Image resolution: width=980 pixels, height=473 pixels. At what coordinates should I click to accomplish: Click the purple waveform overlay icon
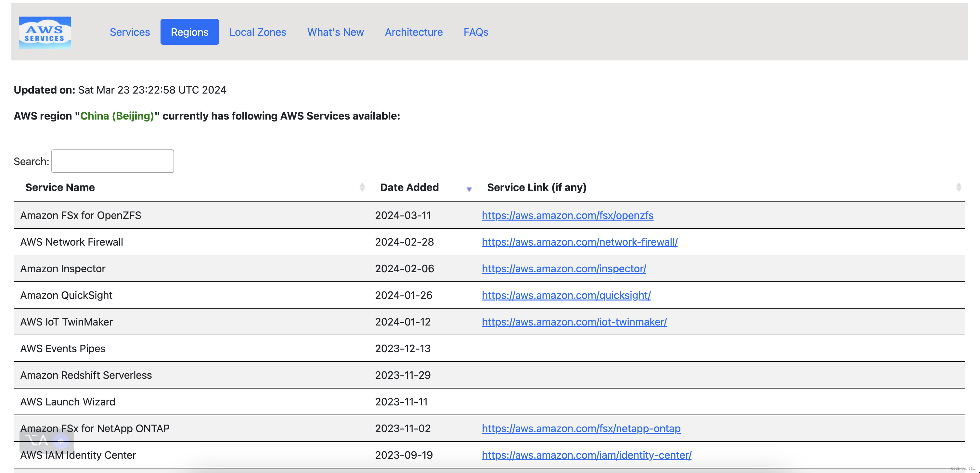61,441
